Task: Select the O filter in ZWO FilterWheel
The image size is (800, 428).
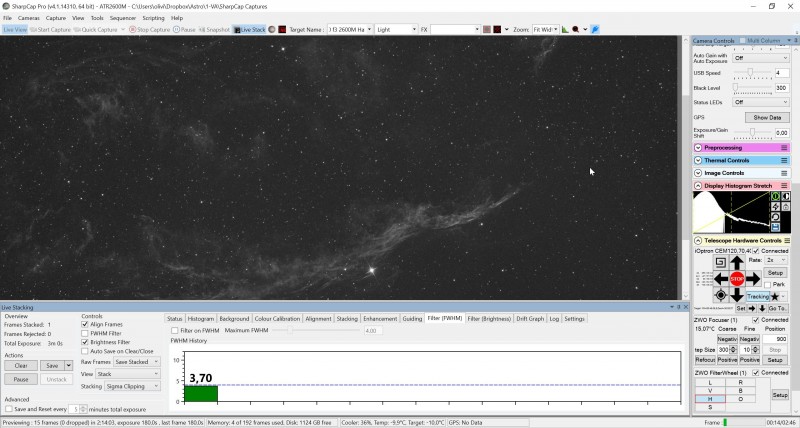Action: pos(741,399)
